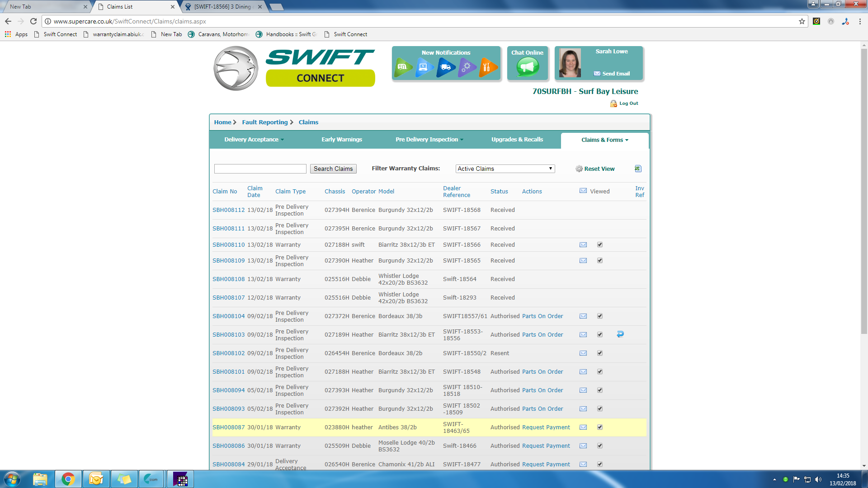868x488 pixels.
Task: Click the purple gears notification icon
Action: click(467, 67)
